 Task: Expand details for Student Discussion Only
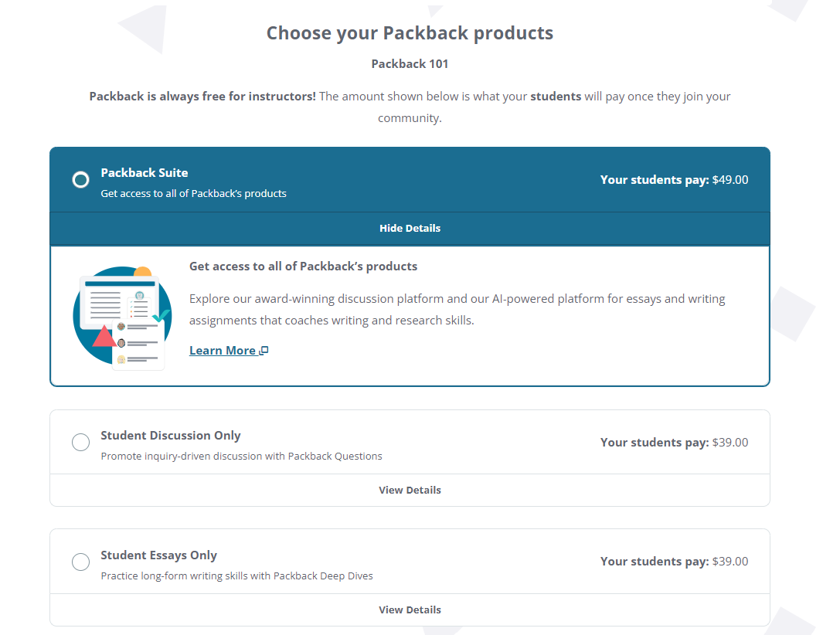pos(410,490)
